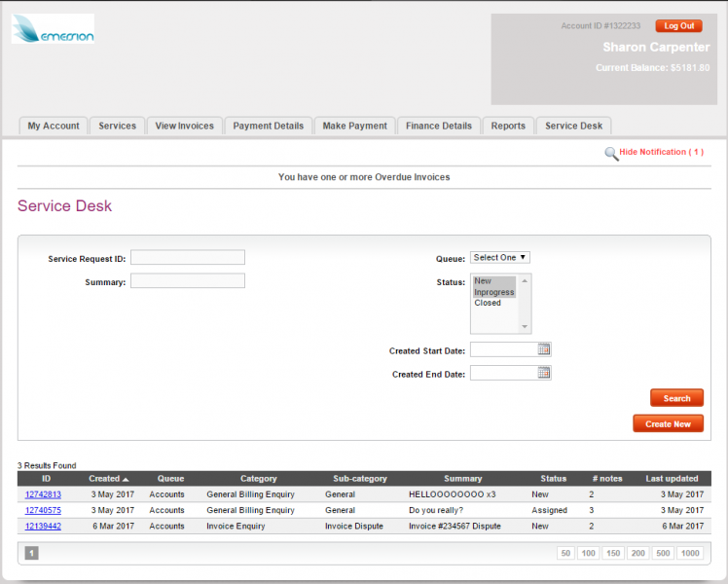Screen dimensions: 728x584
Task: Click the Emersion logo
Action: [53, 29]
